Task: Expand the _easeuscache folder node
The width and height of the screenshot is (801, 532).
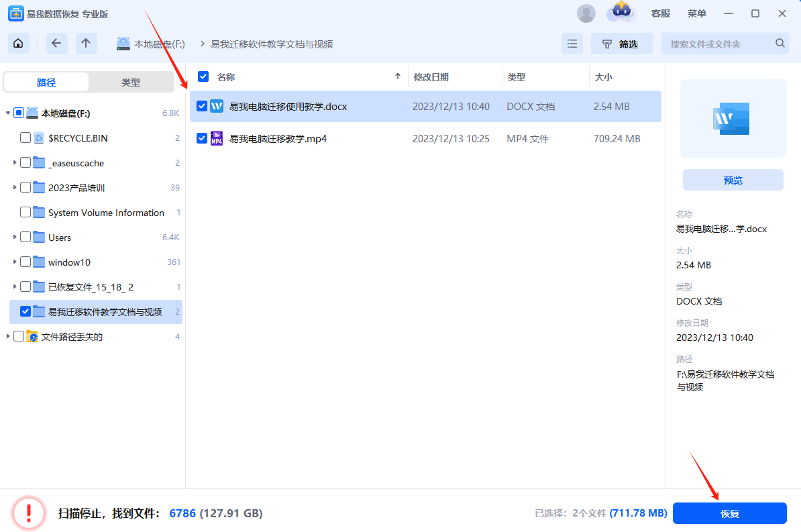Action: tap(15, 162)
